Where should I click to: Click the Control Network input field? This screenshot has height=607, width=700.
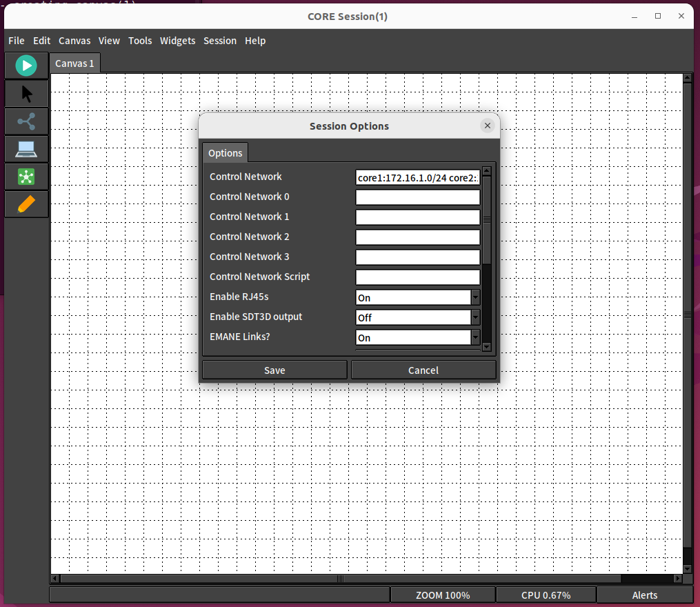pos(417,177)
